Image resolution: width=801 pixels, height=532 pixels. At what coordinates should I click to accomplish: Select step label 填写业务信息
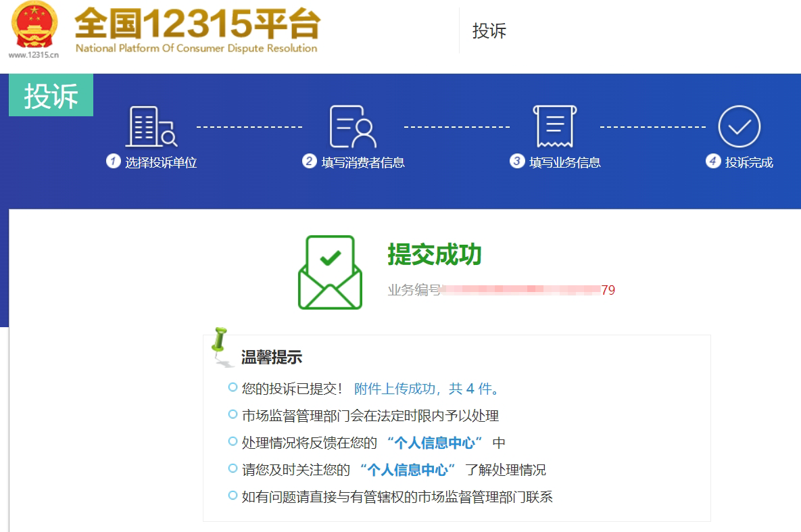(x=564, y=162)
